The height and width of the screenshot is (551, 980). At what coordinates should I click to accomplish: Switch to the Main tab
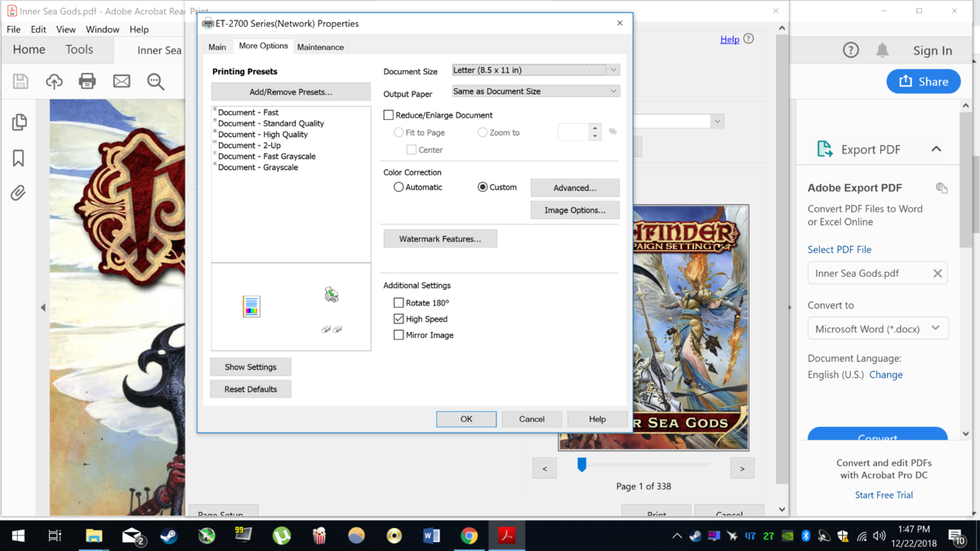tap(217, 47)
